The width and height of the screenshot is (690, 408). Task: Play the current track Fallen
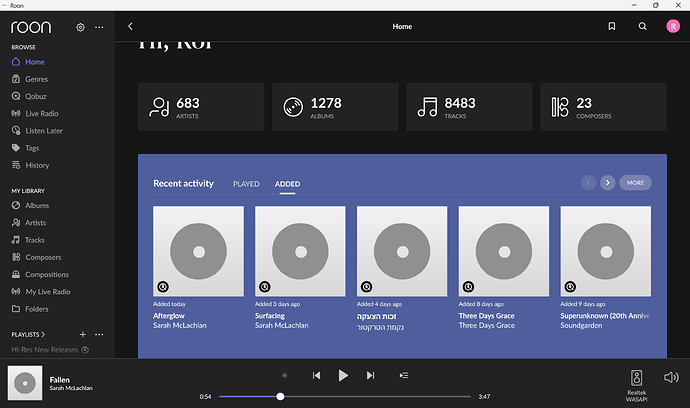343,375
